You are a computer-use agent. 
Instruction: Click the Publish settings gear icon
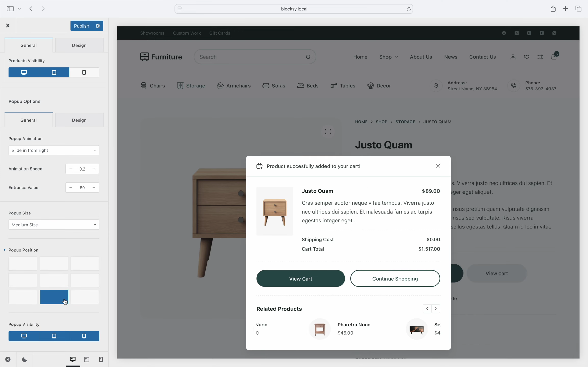click(98, 26)
